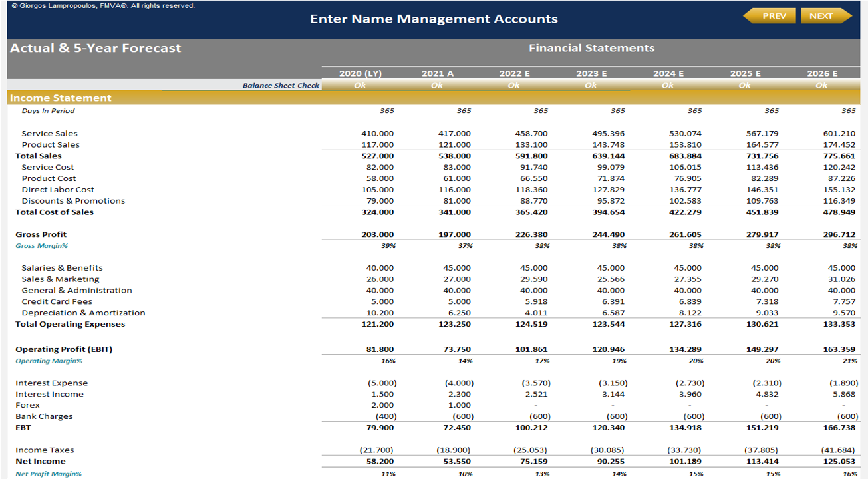Viewport: 868px width, 479px height.
Task: Click the 2023 Total Sales value 639.144
Action: (x=609, y=156)
